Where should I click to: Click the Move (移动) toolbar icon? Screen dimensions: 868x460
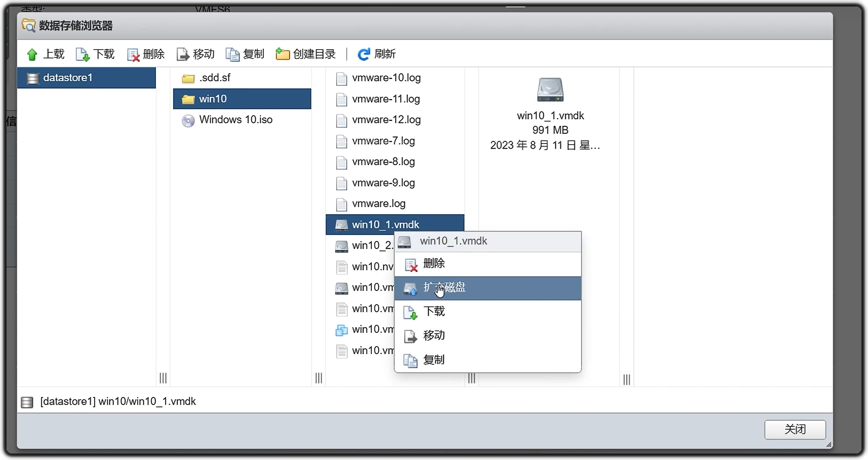tap(183, 54)
